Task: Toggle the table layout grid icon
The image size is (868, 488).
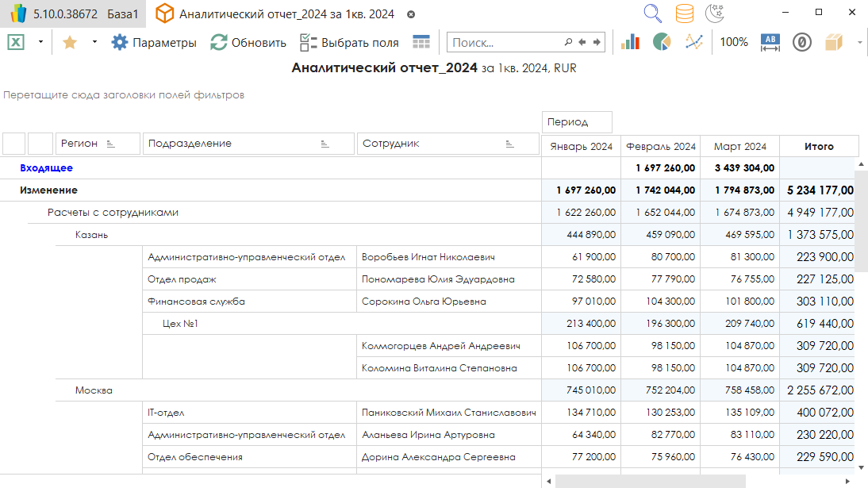Action: pos(421,42)
